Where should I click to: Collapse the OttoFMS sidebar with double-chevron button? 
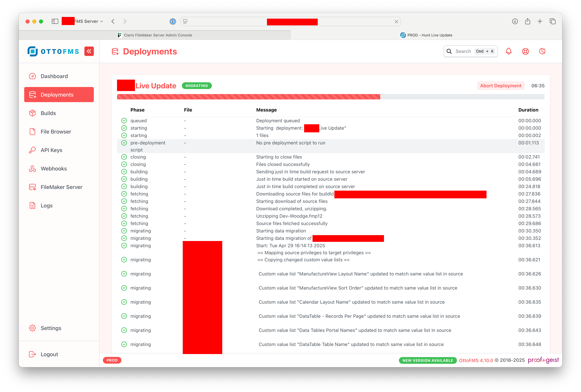(89, 51)
